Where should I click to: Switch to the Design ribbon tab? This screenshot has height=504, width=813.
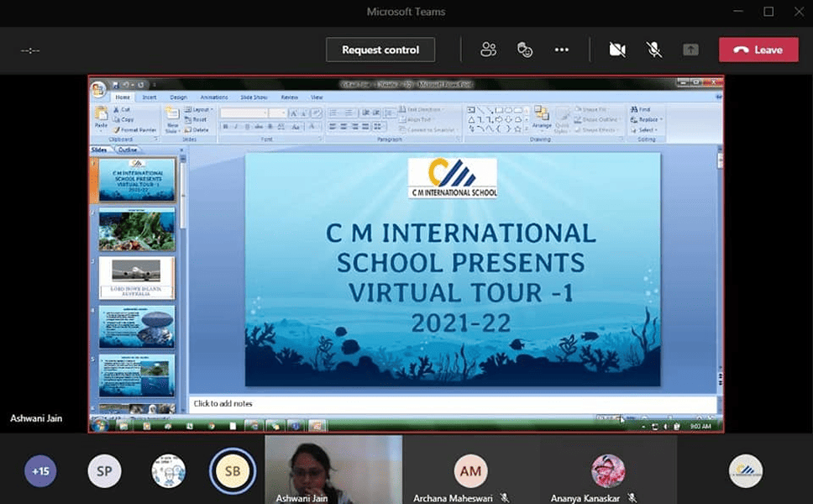tap(178, 97)
